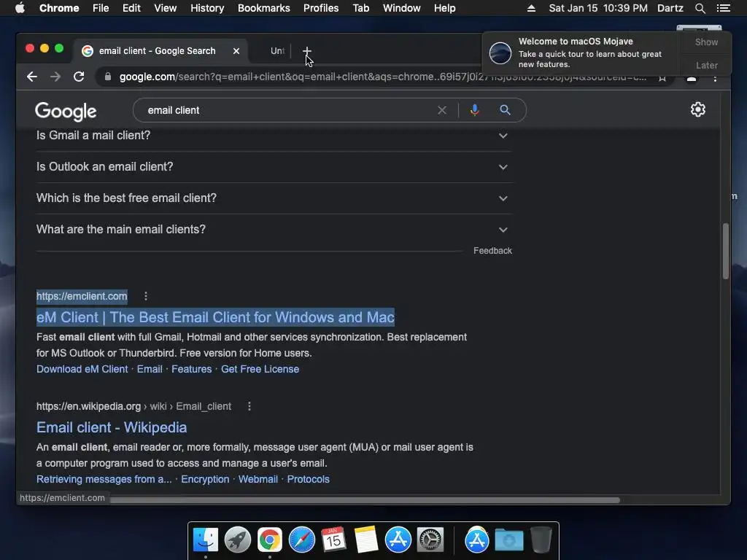
Task: Open eM Client Best Email Client result
Action: [215, 317]
